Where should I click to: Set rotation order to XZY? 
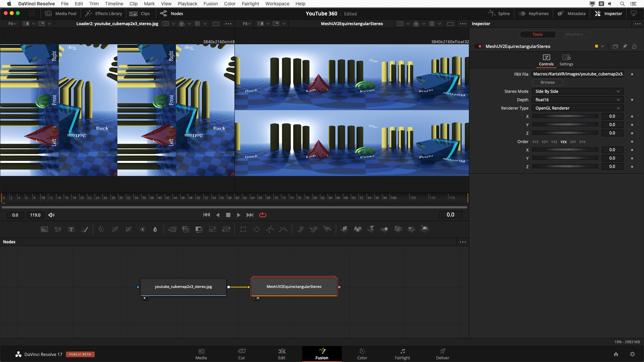[x=545, y=142]
